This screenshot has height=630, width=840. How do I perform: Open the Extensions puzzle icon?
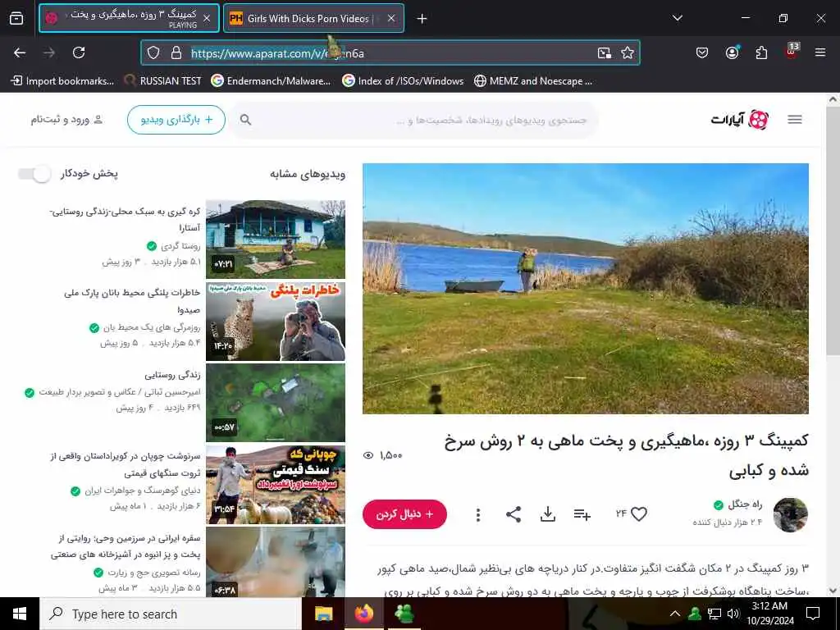point(761,52)
